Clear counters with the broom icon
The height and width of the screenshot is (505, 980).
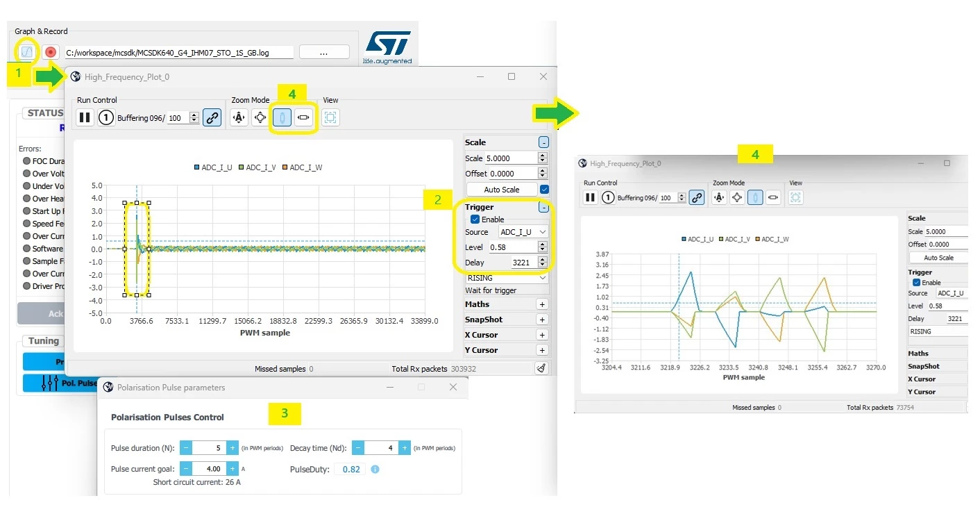(541, 369)
